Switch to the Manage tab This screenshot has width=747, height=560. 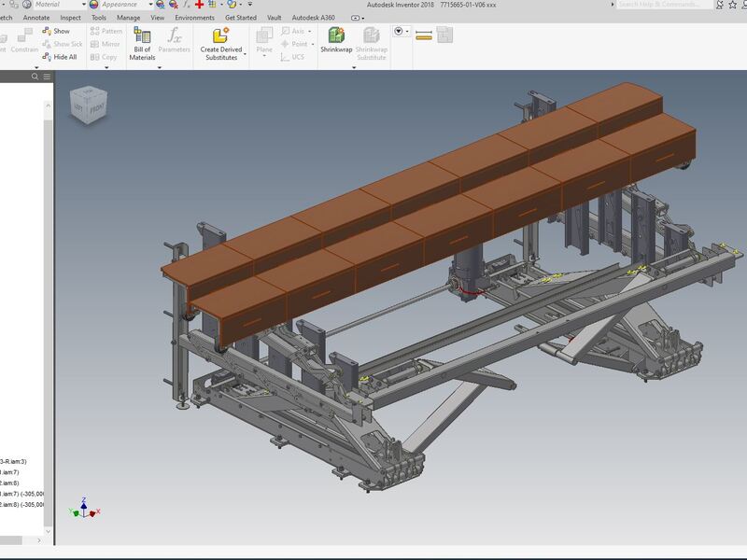[x=129, y=18]
